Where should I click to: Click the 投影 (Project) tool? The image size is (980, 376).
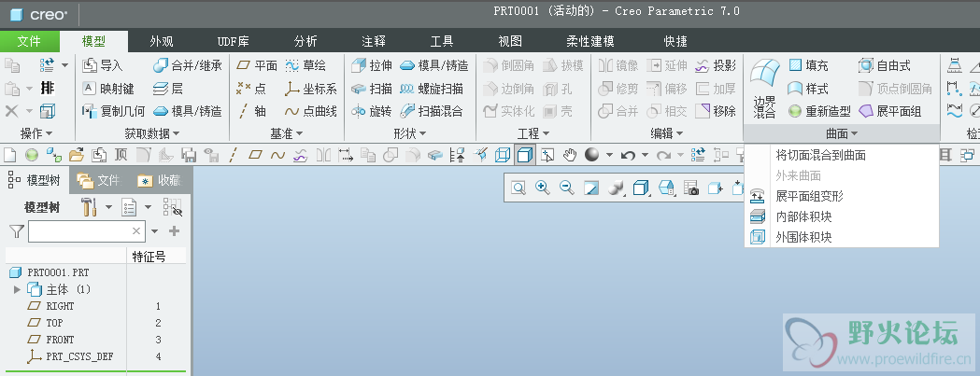(x=716, y=65)
